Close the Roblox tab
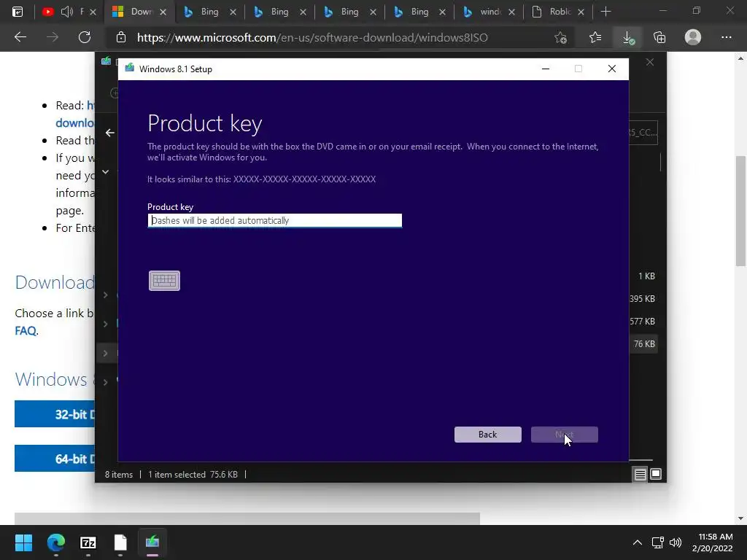747x560 pixels. [x=581, y=12]
